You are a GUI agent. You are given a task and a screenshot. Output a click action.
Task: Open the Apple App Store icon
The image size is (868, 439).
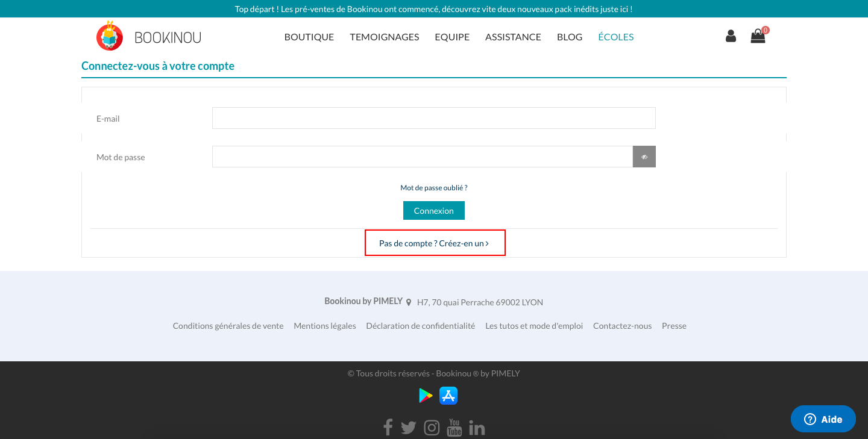448,395
